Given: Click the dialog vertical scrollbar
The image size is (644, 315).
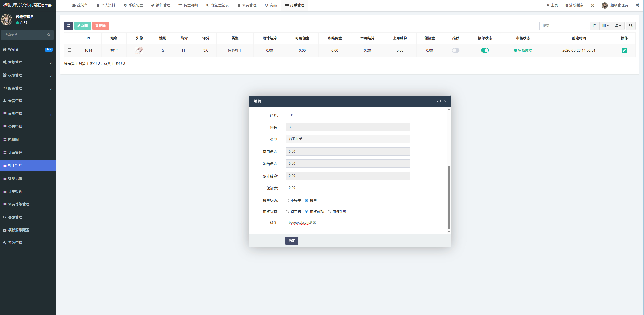Looking at the screenshot, I should click(x=449, y=197).
